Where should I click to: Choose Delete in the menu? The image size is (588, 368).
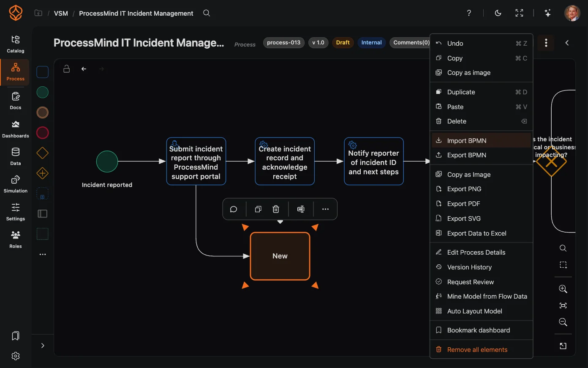[481, 121]
